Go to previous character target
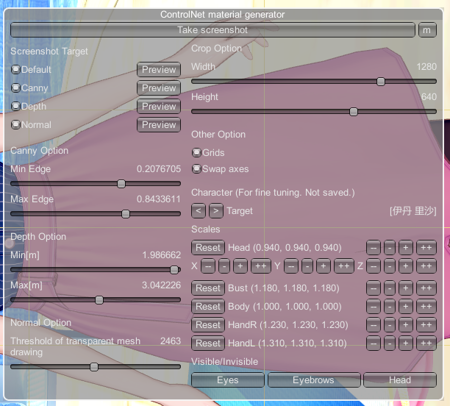The width and height of the screenshot is (450, 406). (198, 211)
